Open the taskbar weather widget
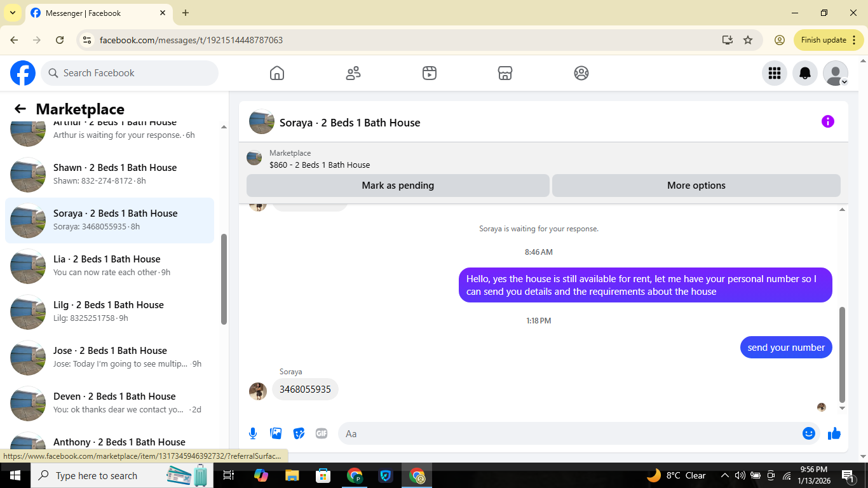This screenshot has height=488, width=868. click(676, 475)
